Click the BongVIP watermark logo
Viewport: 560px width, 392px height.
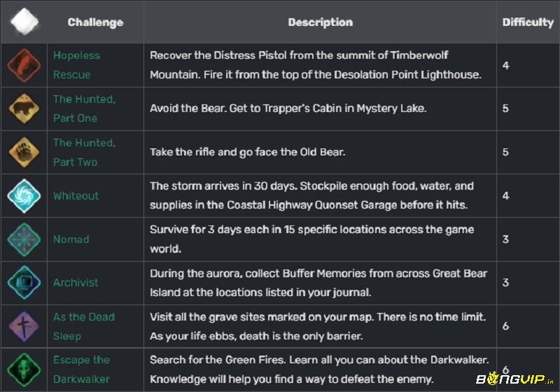click(x=514, y=378)
